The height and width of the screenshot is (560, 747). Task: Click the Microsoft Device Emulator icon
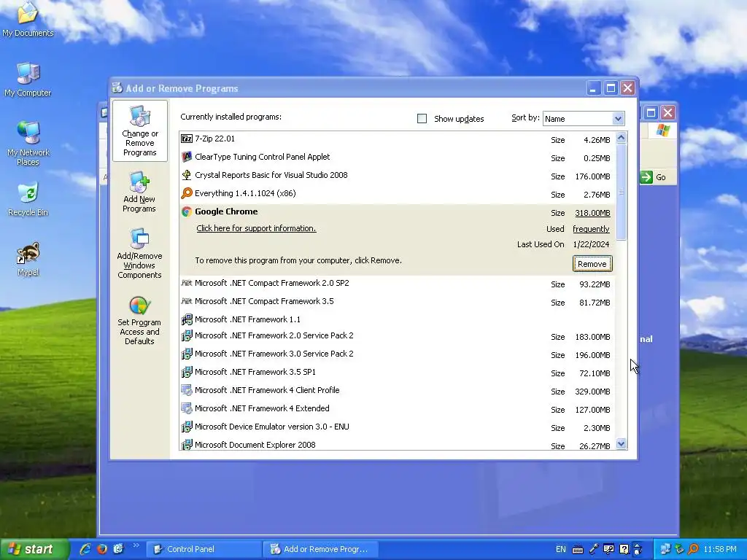tap(187, 427)
